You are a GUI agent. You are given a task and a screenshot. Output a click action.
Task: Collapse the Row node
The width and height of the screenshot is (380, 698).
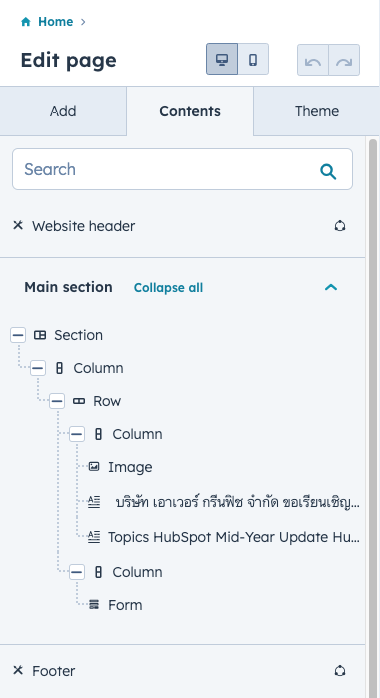[x=57, y=401]
